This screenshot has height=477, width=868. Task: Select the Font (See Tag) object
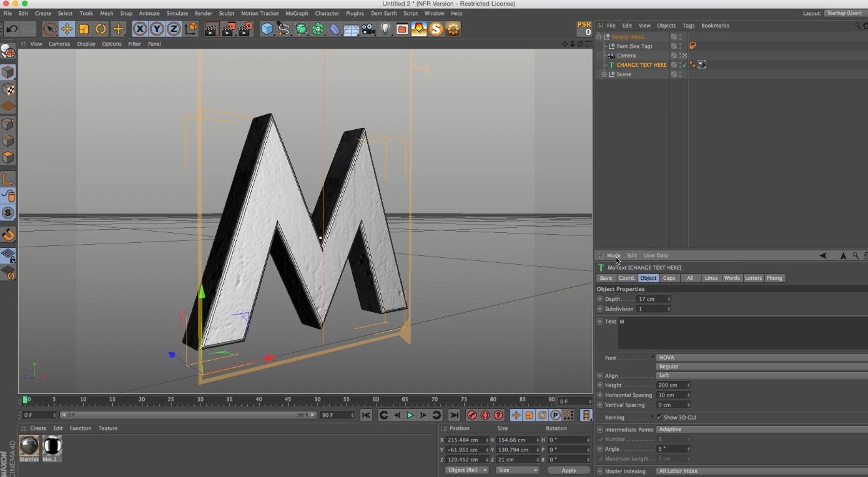(x=634, y=46)
